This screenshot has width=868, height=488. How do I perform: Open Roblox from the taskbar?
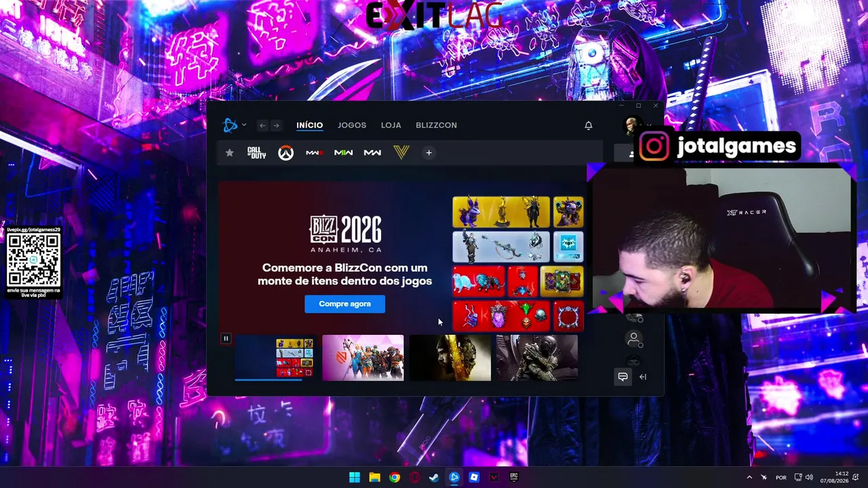point(474,477)
